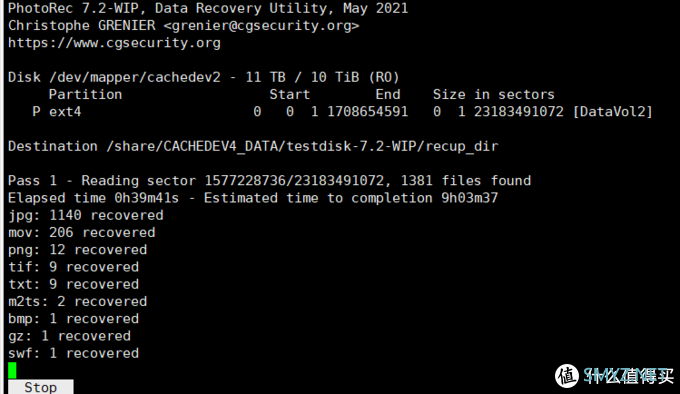680x394 pixels.
Task: Open the https://www.cgsecurity.org link
Action: tap(114, 43)
